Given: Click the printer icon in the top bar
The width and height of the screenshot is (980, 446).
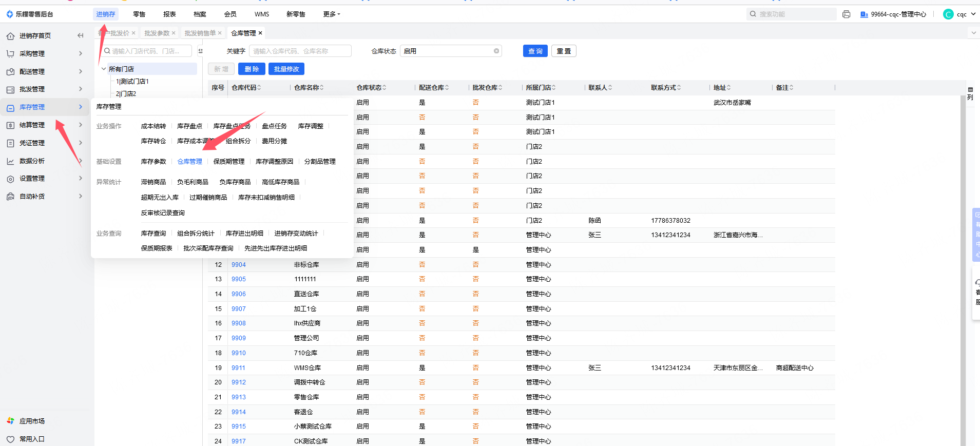Looking at the screenshot, I should tap(846, 14).
